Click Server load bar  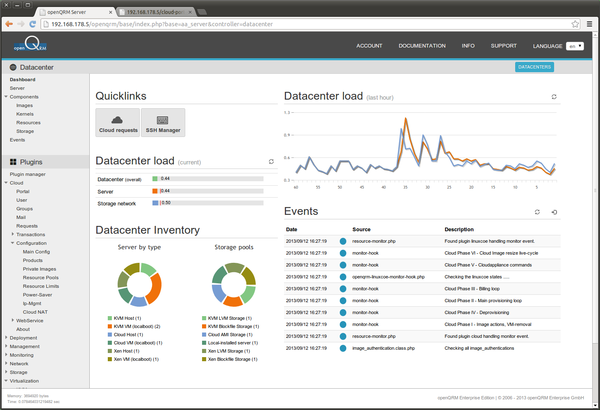(x=212, y=191)
